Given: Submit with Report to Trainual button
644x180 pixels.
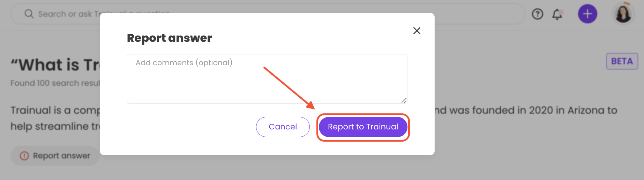Looking at the screenshot, I should (x=363, y=127).
